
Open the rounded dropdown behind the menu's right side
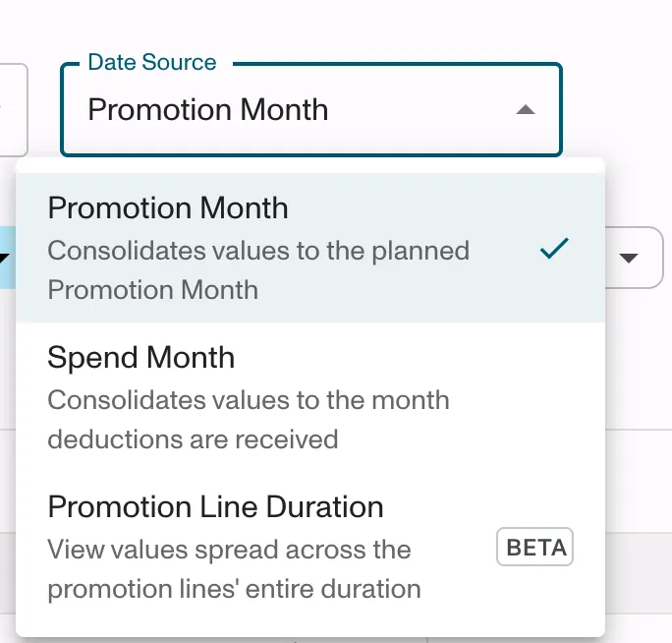[635, 258]
